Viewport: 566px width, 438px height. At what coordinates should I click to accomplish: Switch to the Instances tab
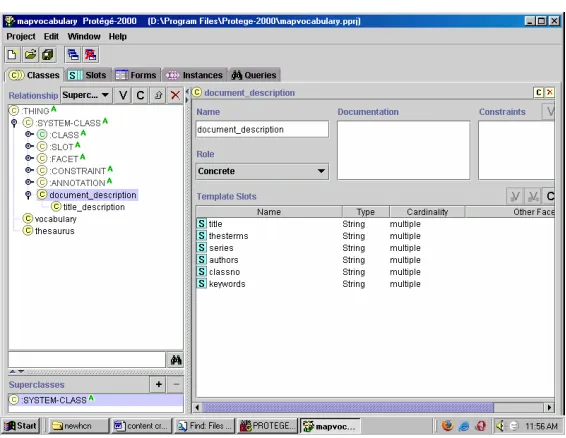pyautogui.click(x=195, y=75)
